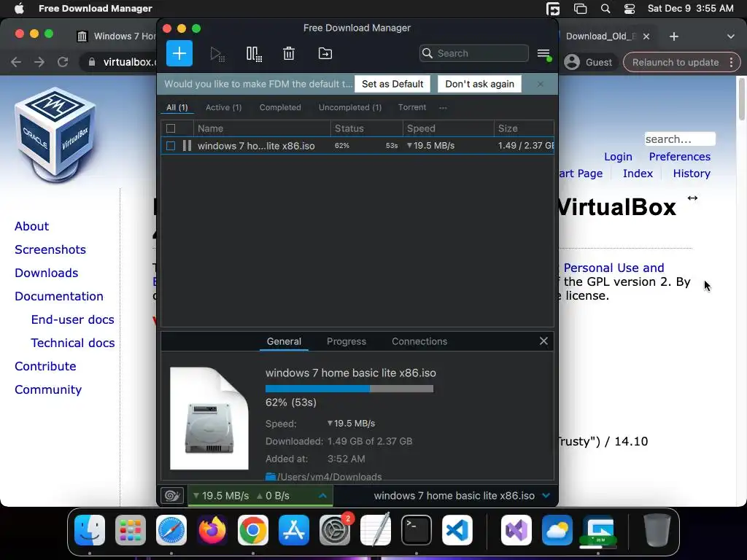Open the Downloads folder path icon
The width and height of the screenshot is (747, 560).
(x=271, y=477)
